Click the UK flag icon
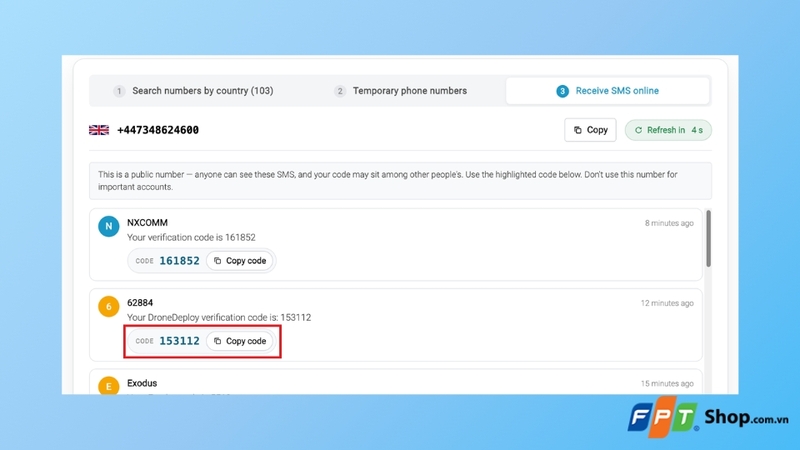 pyautogui.click(x=99, y=130)
